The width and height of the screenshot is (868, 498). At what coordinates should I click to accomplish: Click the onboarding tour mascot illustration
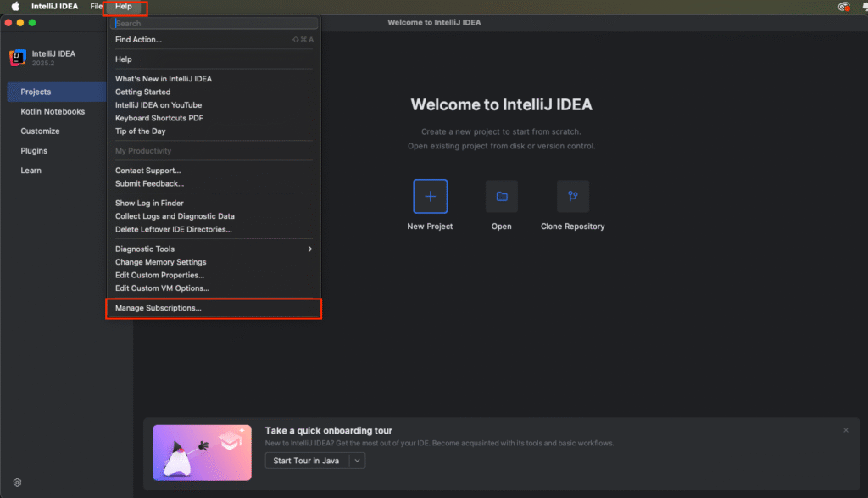click(202, 452)
